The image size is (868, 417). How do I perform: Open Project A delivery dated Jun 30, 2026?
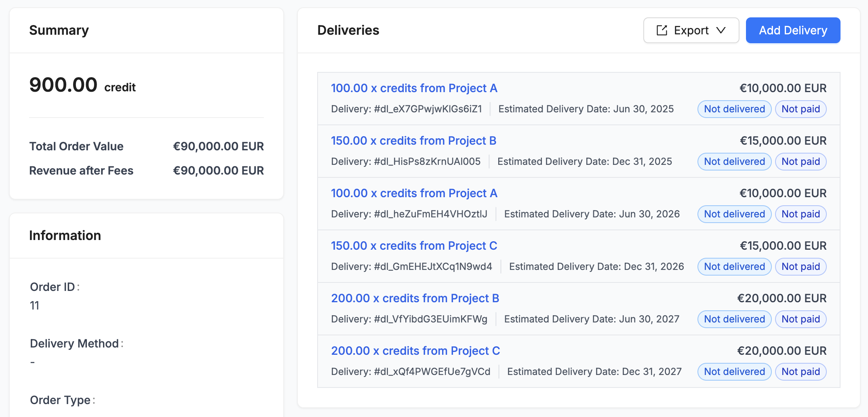[x=414, y=193]
